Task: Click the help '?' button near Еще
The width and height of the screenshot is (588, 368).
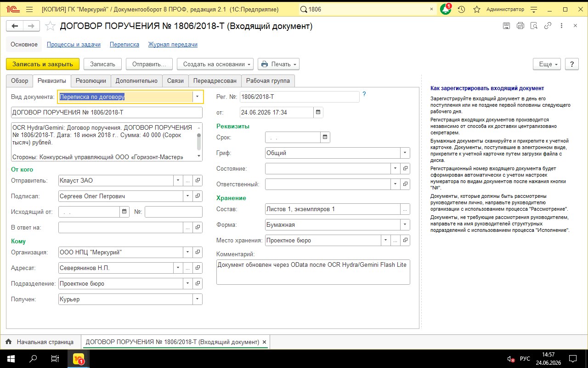Action: tap(571, 64)
